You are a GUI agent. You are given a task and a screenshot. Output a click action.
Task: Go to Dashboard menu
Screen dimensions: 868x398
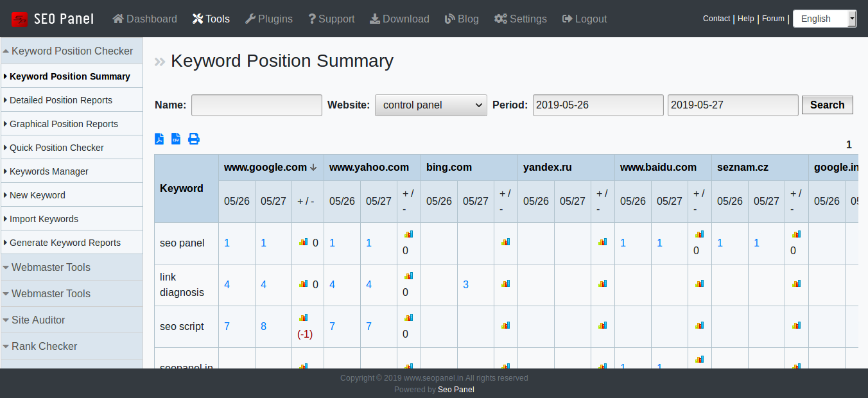click(145, 19)
